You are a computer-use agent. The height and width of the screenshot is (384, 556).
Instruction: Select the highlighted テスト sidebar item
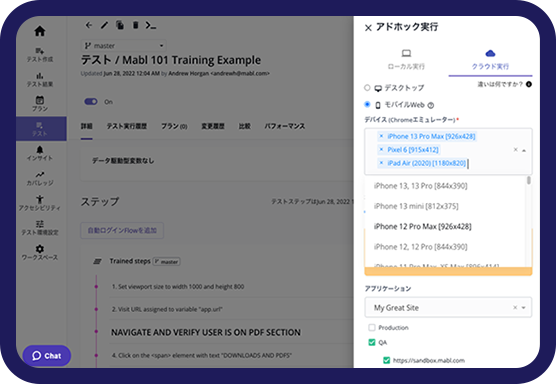click(x=41, y=129)
